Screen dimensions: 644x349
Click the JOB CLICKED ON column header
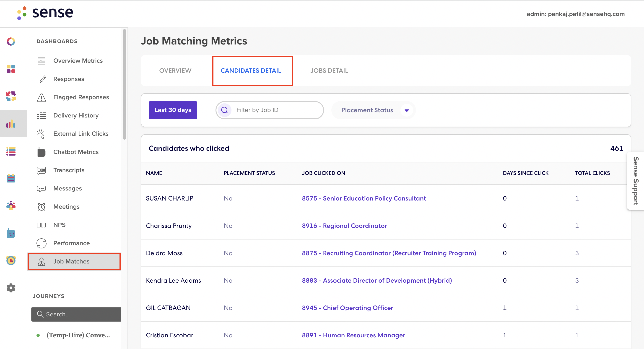click(x=324, y=173)
